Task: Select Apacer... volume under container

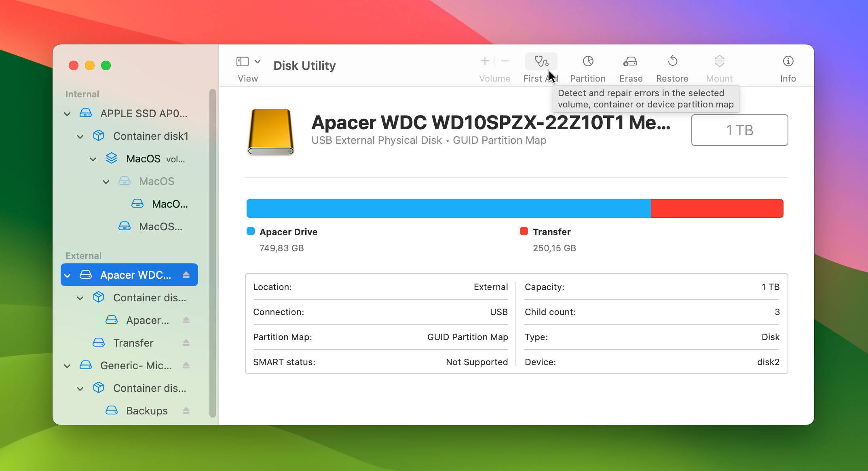Action: [129, 320]
